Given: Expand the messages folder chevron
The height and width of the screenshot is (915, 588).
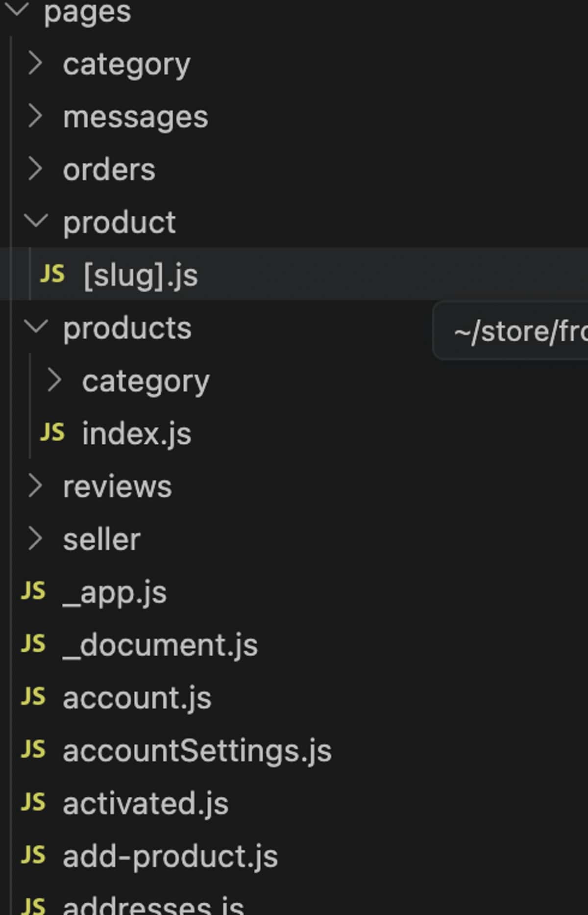Looking at the screenshot, I should coord(35,117).
